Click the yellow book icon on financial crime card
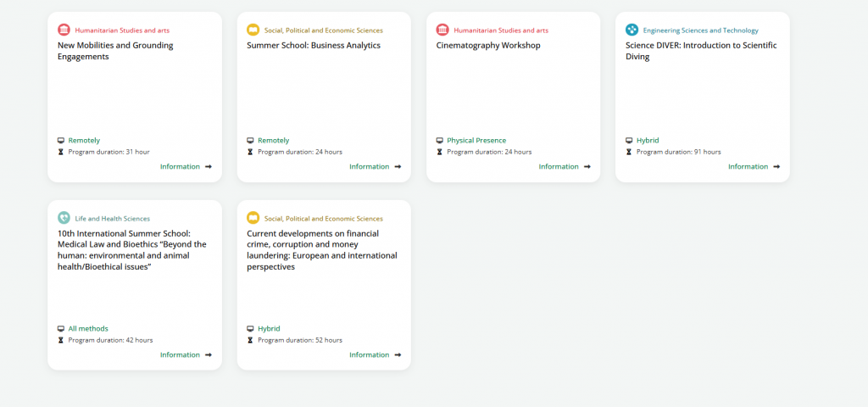This screenshot has width=868, height=407. point(253,218)
